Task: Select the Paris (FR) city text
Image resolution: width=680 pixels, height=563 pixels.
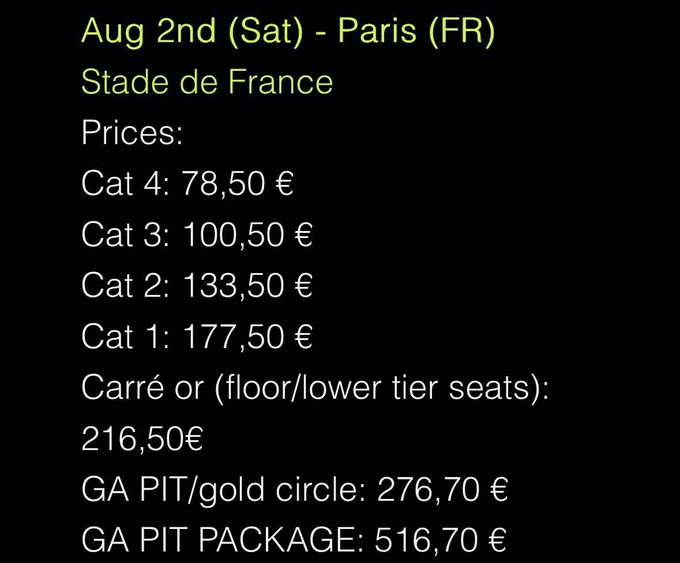Action: click(x=416, y=32)
